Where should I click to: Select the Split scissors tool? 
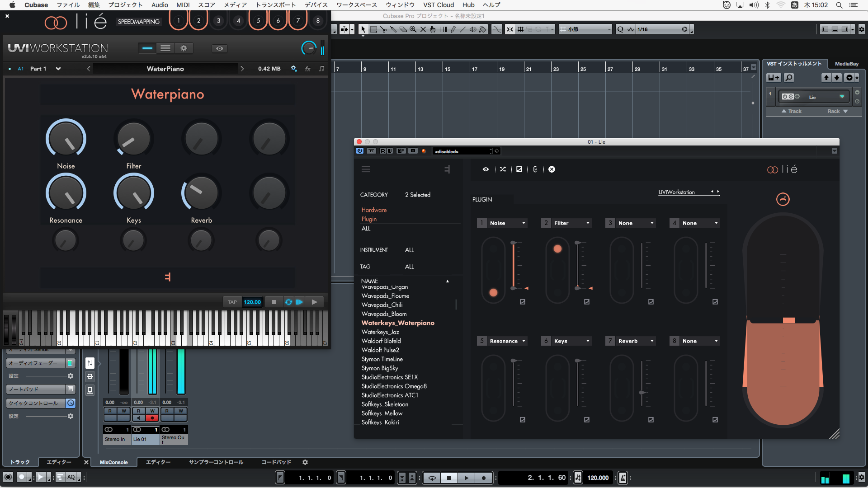tap(383, 29)
